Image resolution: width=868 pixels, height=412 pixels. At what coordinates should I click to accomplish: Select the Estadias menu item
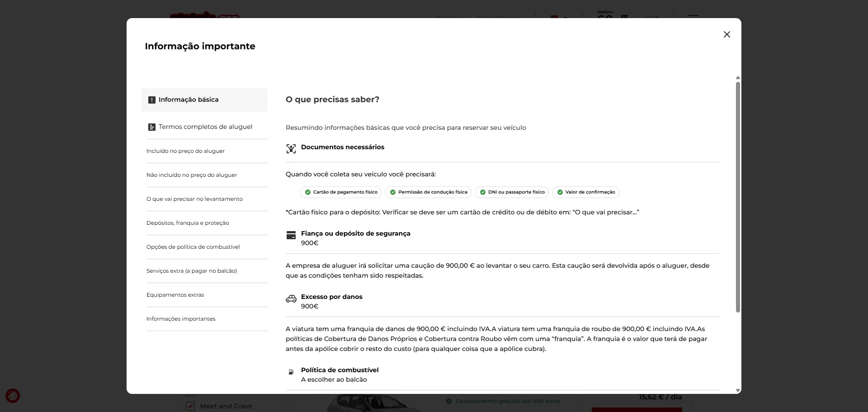point(449,18)
